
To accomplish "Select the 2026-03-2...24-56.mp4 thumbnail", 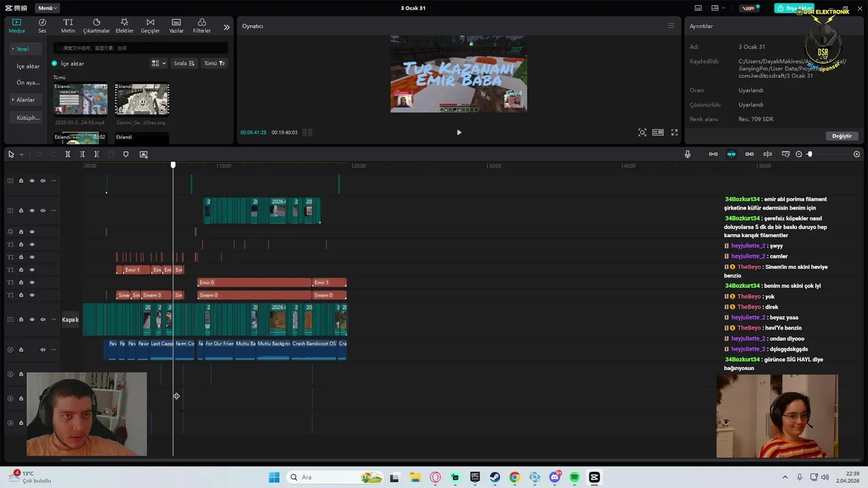I will tap(81, 100).
